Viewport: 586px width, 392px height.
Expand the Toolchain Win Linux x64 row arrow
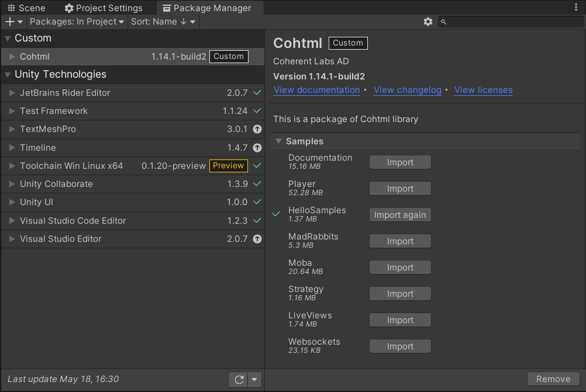(12, 166)
